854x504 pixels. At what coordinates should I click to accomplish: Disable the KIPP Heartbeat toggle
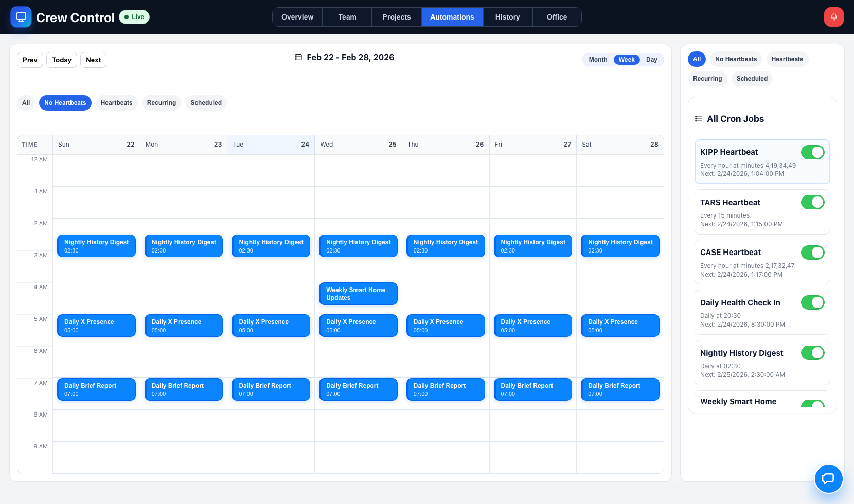(x=812, y=152)
